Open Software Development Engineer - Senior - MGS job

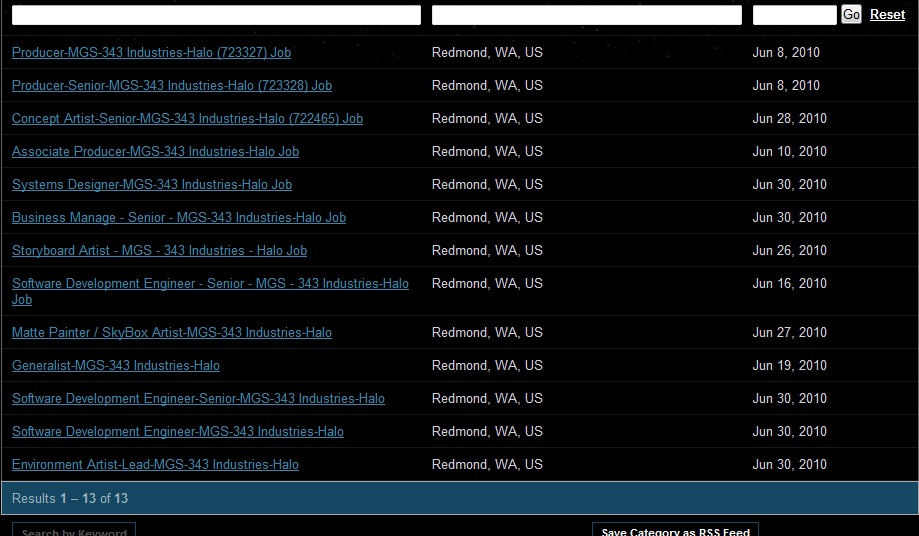(x=210, y=291)
